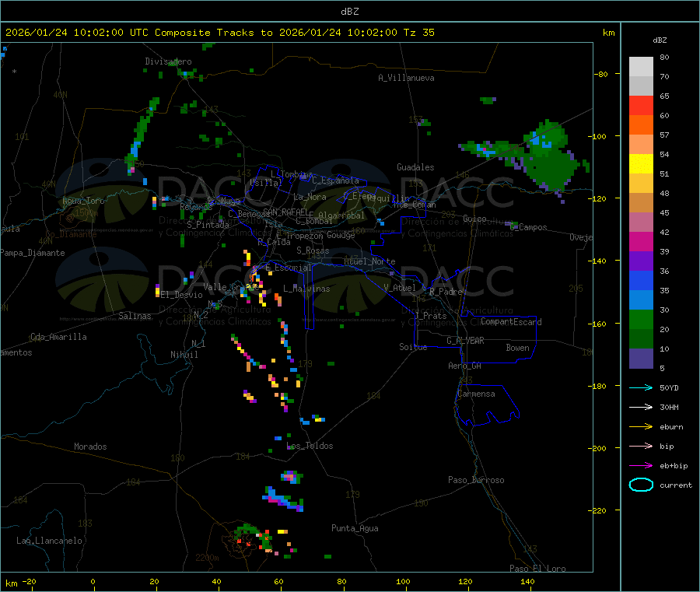This screenshot has width=700, height=592.
Task: Click the yellow eburn arrow icon
Action: [x=641, y=426]
